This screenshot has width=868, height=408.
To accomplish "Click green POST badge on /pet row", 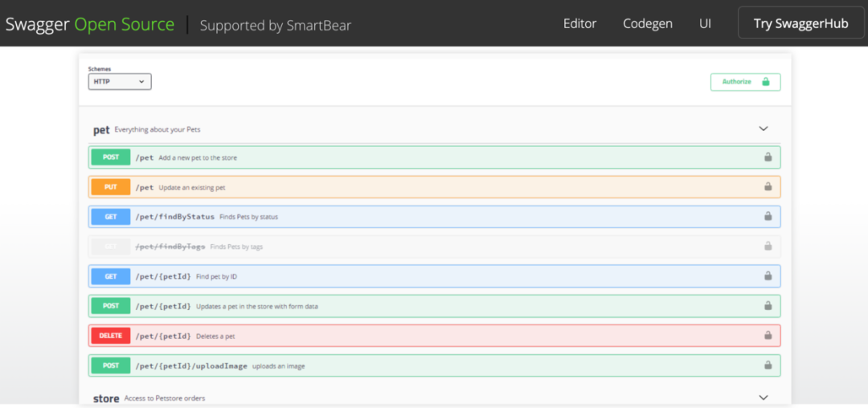I will (x=111, y=157).
